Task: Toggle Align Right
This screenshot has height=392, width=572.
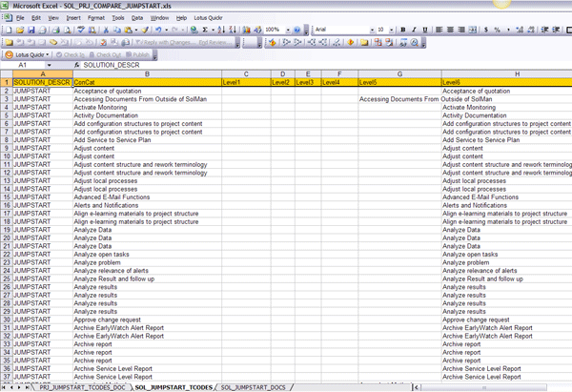Action: pos(461,30)
